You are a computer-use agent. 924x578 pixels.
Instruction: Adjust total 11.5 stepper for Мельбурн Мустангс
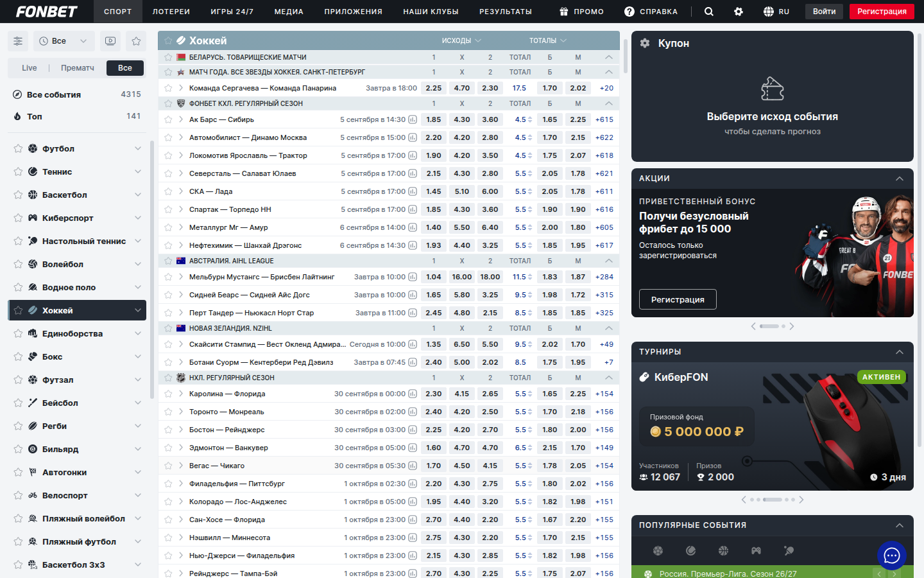pos(530,277)
